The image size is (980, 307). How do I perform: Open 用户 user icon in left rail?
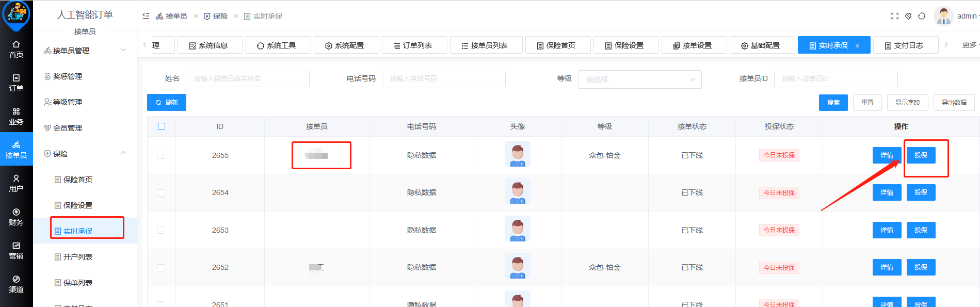click(16, 183)
